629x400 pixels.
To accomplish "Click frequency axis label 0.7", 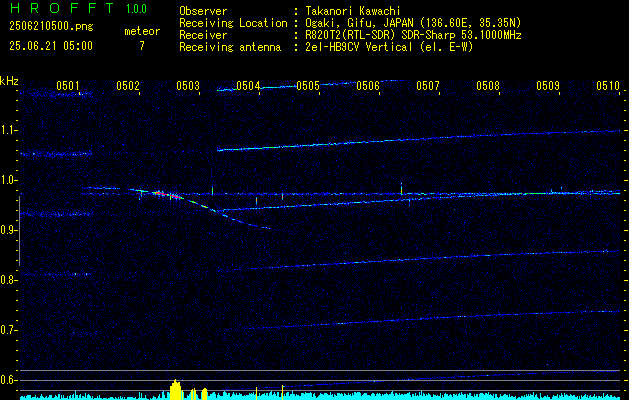I will click(x=8, y=330).
